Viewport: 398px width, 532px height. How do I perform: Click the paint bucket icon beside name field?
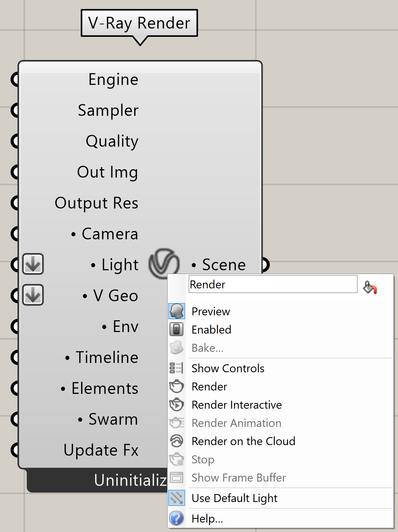click(370, 287)
